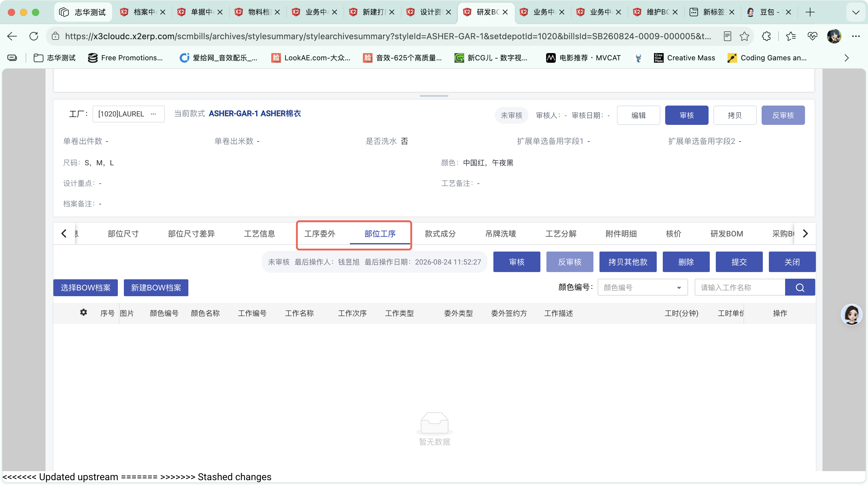The height and width of the screenshot is (485, 868).
Task: Click the browser address bar URL
Action: tap(388, 36)
